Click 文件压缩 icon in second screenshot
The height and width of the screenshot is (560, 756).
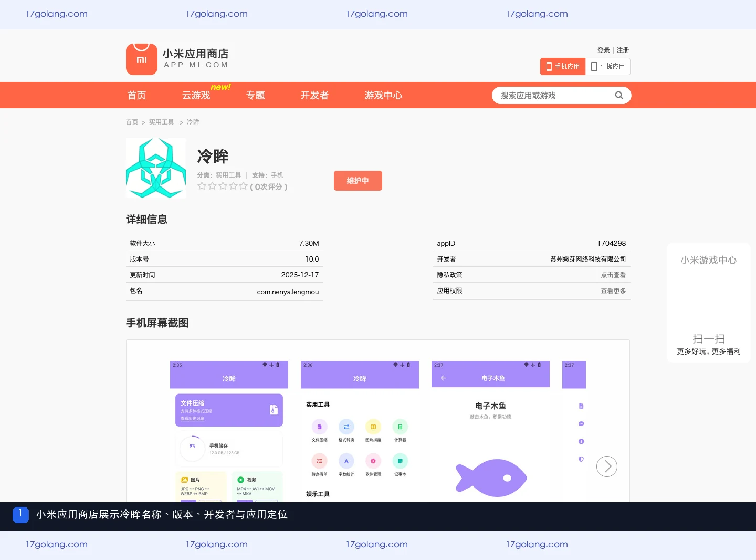pos(319,427)
